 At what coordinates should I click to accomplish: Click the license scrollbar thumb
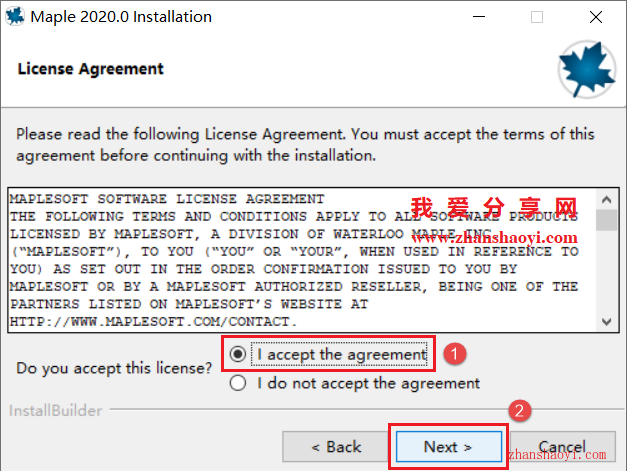606,220
